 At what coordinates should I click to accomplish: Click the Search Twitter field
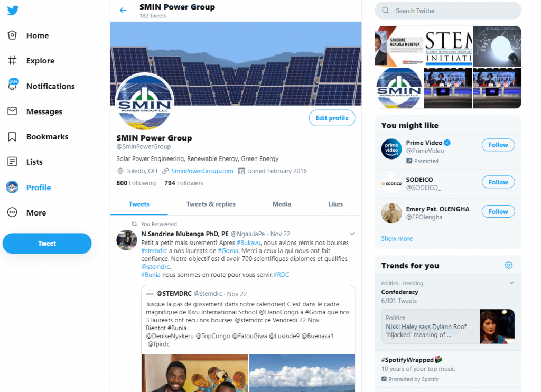pos(448,11)
